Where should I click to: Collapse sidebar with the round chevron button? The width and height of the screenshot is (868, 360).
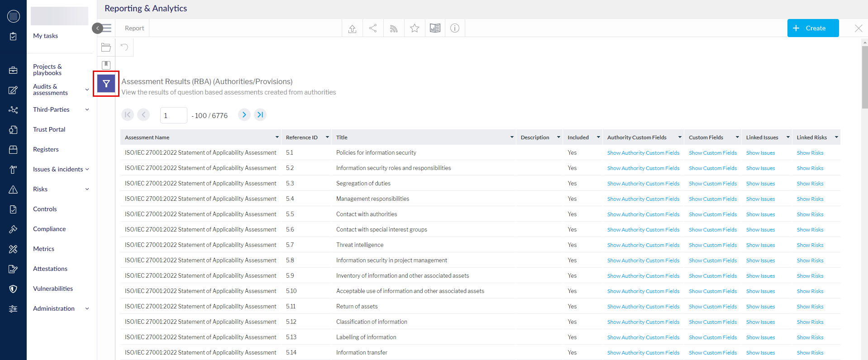click(x=97, y=28)
